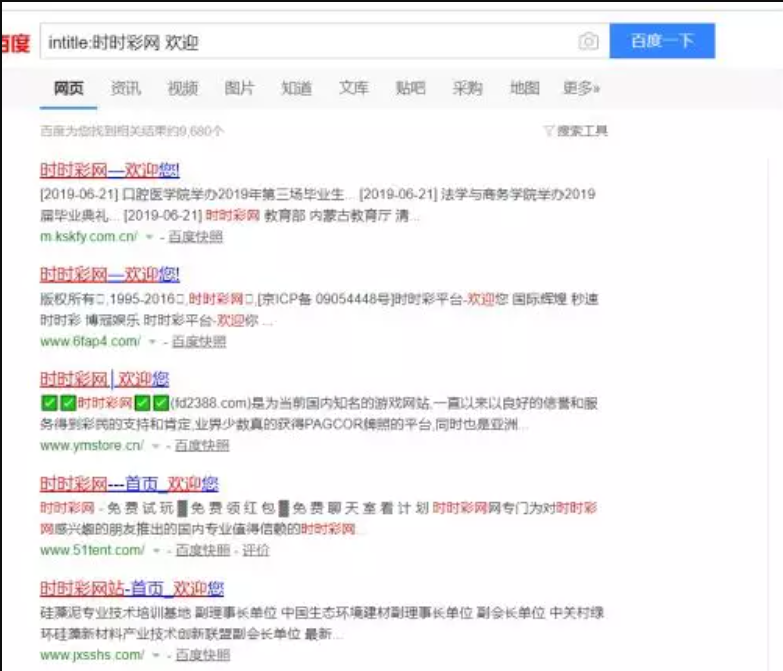This screenshot has width=783, height=671.
Task: Open result 时时彩网站-首页_欢迎您
Action: [x=132, y=589]
